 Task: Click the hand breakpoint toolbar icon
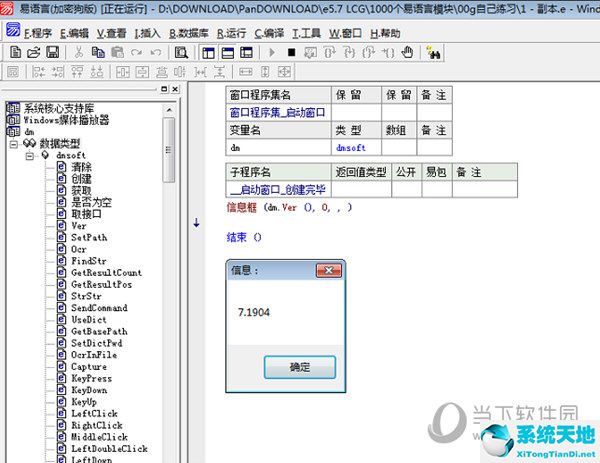click(x=408, y=52)
